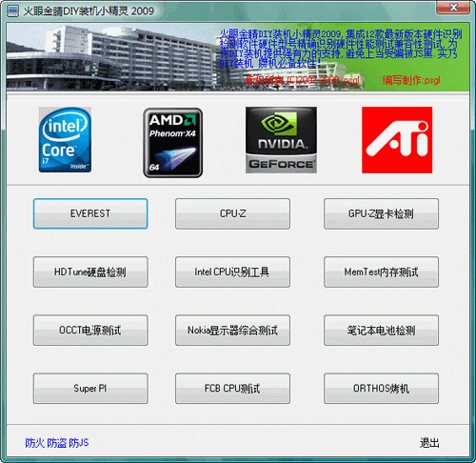Click the AMD Phenom X4 logo

coord(172,143)
